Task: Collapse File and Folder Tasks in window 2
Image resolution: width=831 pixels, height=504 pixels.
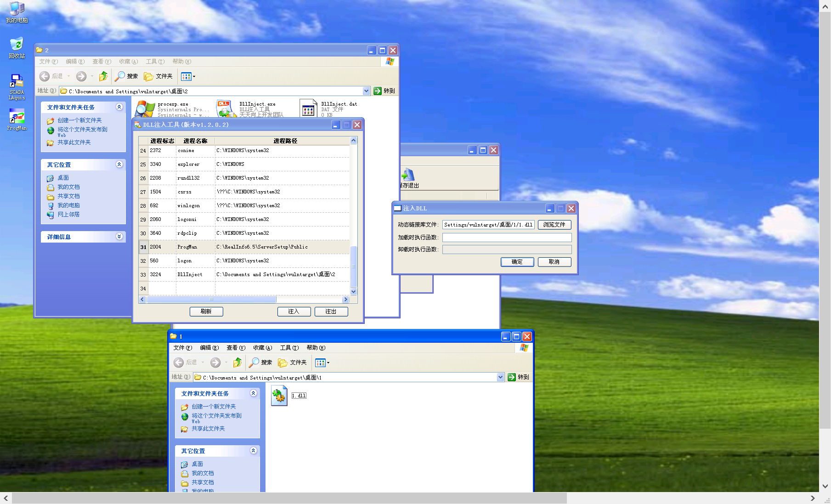Action: pyautogui.click(x=119, y=107)
